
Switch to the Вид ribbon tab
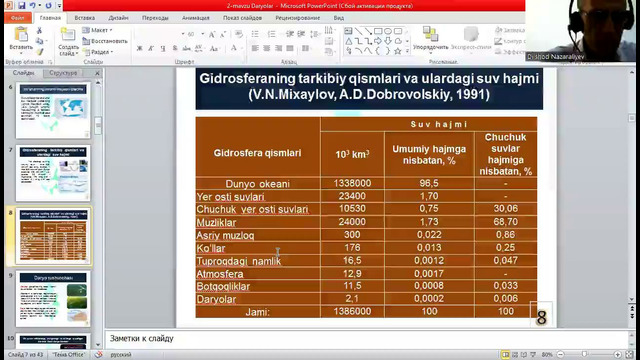(x=339, y=18)
